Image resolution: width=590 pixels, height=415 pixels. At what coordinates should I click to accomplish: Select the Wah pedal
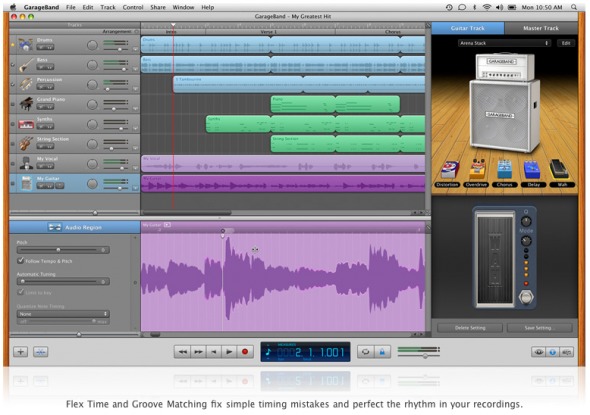click(560, 170)
